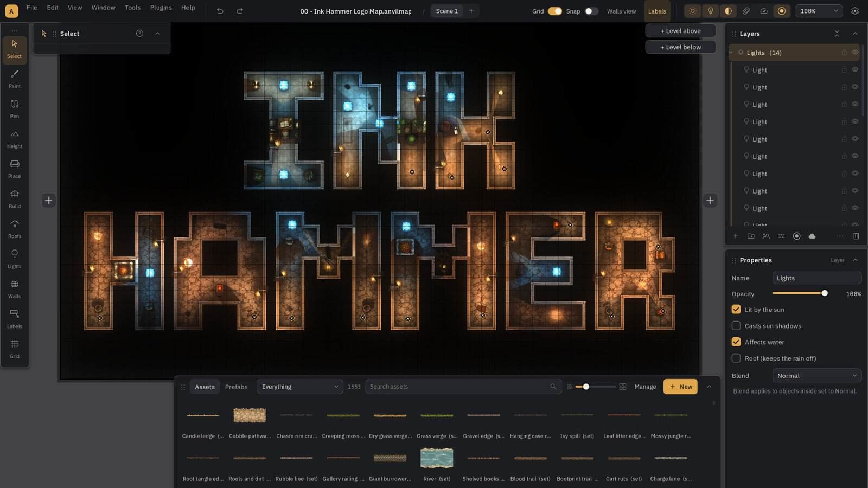Select the Pen tool in sidebar
The height and width of the screenshot is (488, 868).
15,109
